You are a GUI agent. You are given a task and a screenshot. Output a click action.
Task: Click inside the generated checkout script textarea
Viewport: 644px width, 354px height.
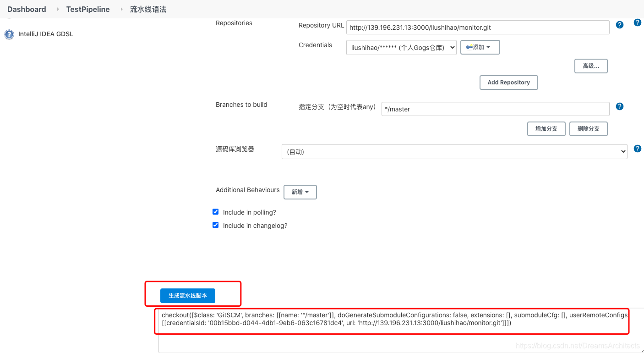click(401, 330)
